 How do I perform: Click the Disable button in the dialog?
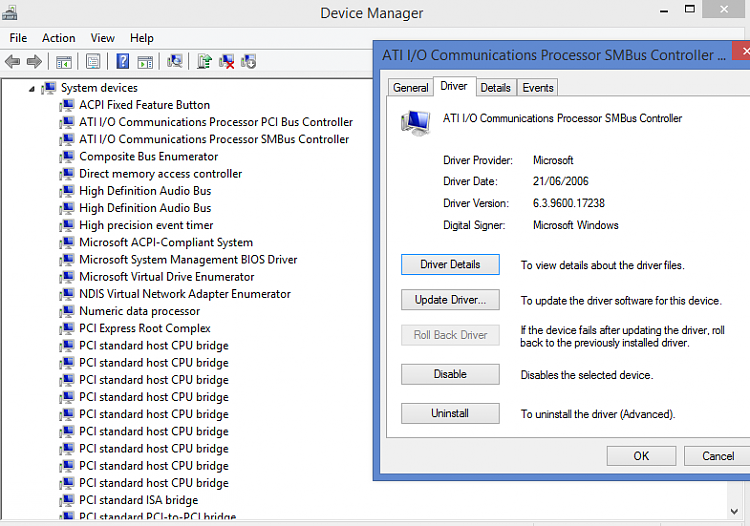click(x=450, y=374)
